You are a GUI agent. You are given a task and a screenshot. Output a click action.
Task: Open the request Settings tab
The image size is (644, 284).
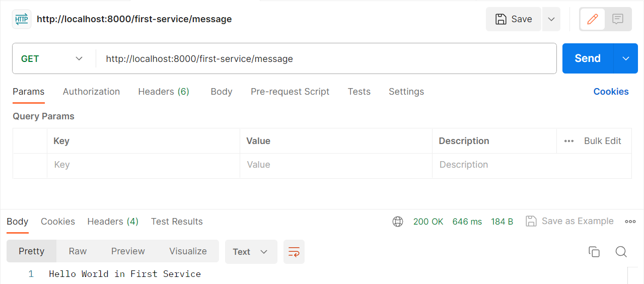click(406, 92)
